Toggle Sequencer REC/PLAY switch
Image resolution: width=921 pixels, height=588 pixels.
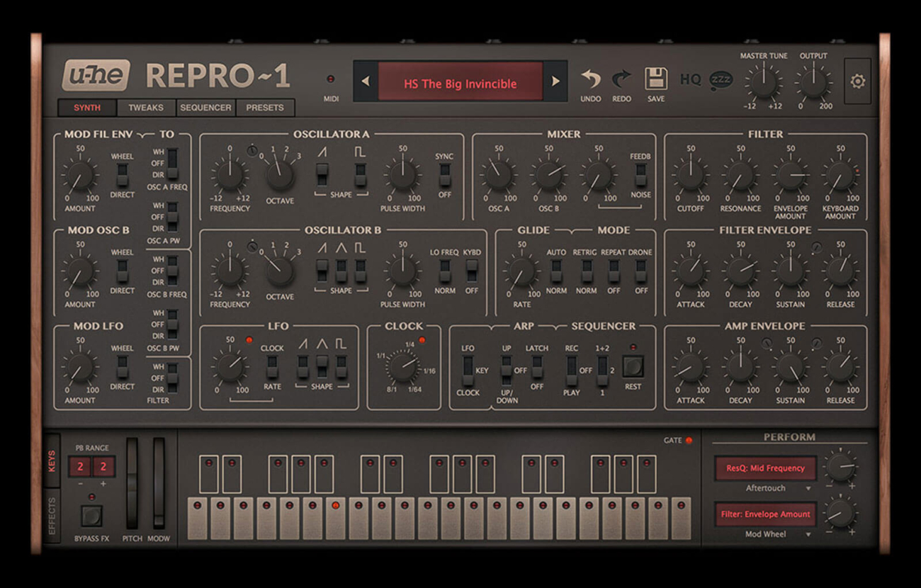(571, 370)
